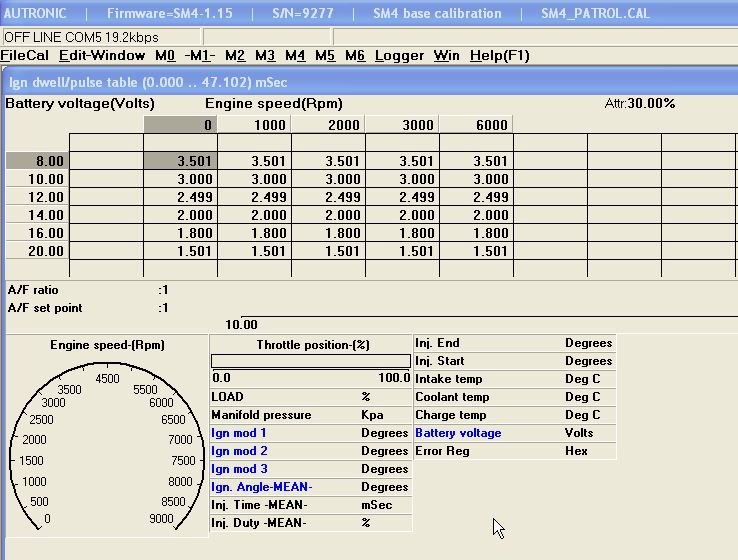Viewport: 738px width, 560px height.
Task: Click cell 1.501 in the 3000 Rpm column
Action: [402, 251]
